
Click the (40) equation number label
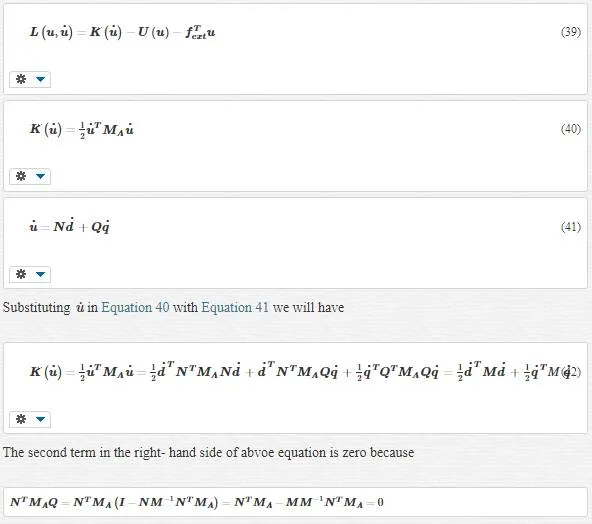[571, 129]
